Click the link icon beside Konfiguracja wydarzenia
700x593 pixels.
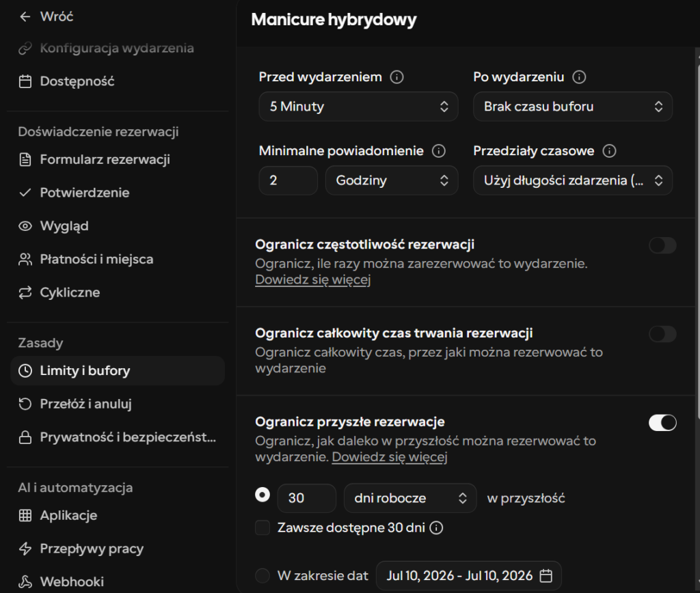[25, 49]
